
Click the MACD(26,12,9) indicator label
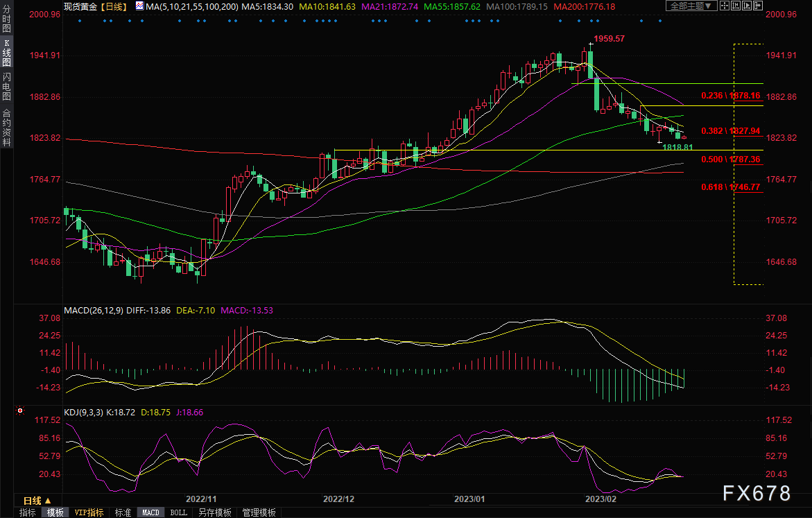tap(93, 310)
